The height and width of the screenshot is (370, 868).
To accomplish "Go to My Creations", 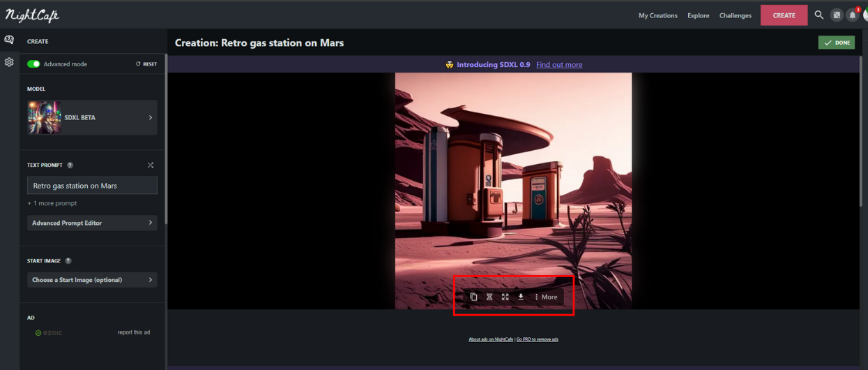I will click(x=657, y=15).
